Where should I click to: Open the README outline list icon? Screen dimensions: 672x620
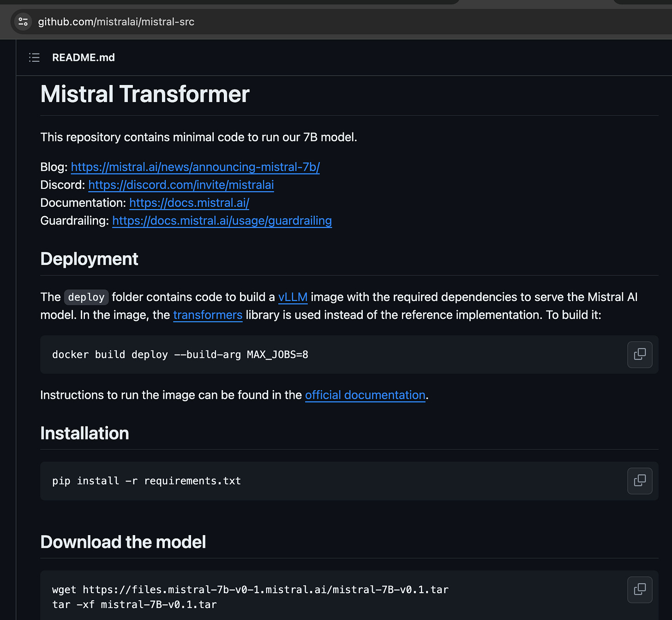point(34,57)
